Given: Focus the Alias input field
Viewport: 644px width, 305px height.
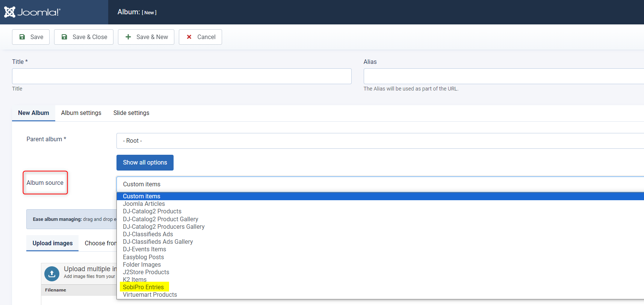Looking at the screenshot, I should (x=504, y=76).
